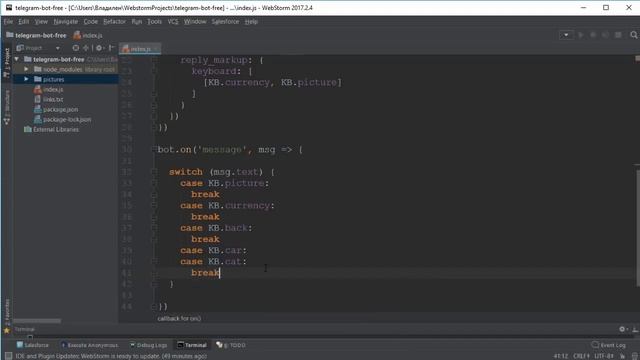
Task: Collapse the telegram-bot-free root folder
Action: [x=17, y=59]
